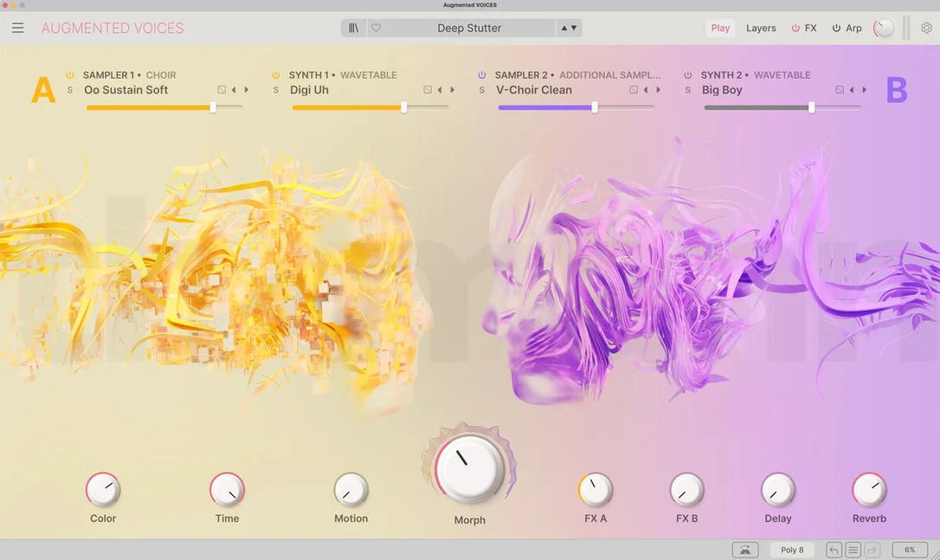Open the preset library browser icon

click(354, 28)
